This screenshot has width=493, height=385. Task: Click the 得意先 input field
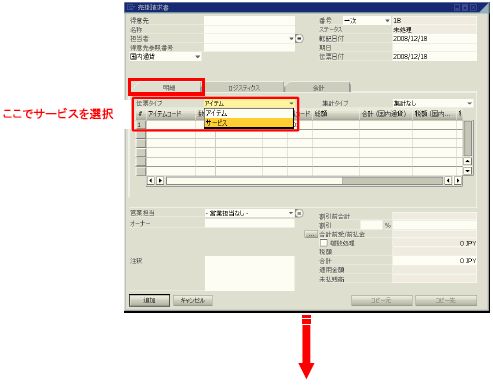pos(249,21)
